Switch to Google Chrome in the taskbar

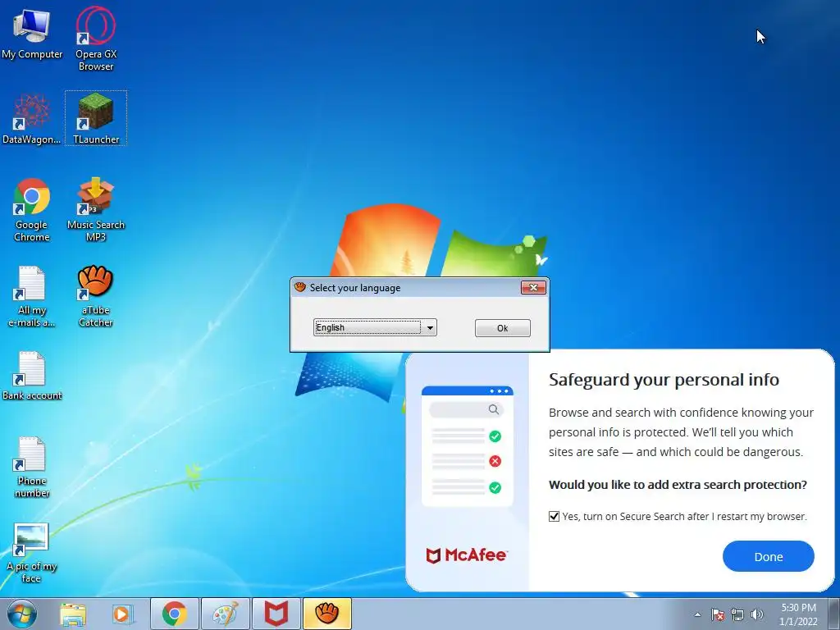(174, 614)
